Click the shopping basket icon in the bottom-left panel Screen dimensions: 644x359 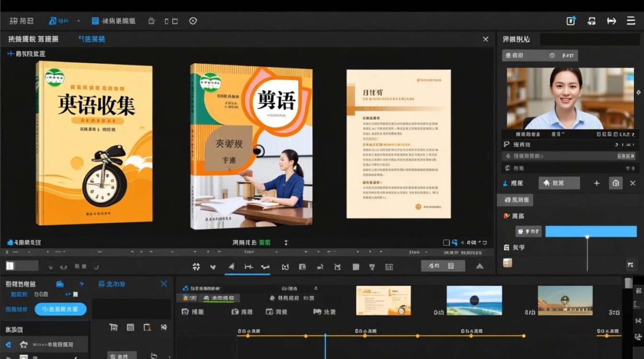[x=114, y=326]
